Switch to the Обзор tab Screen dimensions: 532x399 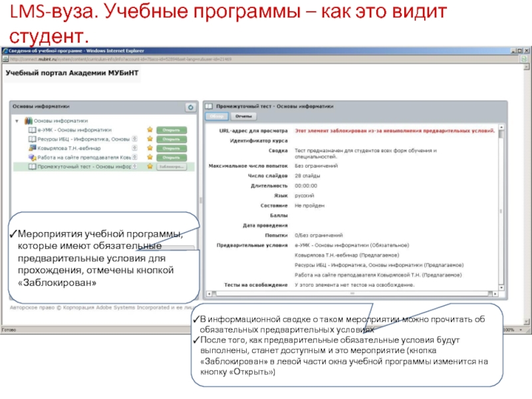pyautogui.click(x=217, y=116)
